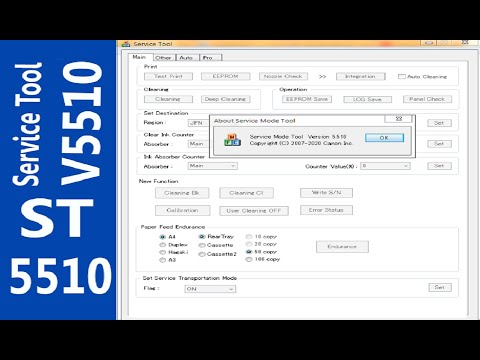Click the Cleaning Bk button
Screen dimensions: 480x360
coord(182,193)
